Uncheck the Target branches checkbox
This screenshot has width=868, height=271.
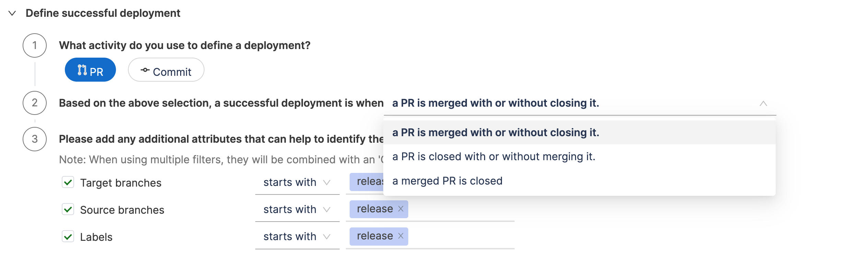(x=68, y=182)
